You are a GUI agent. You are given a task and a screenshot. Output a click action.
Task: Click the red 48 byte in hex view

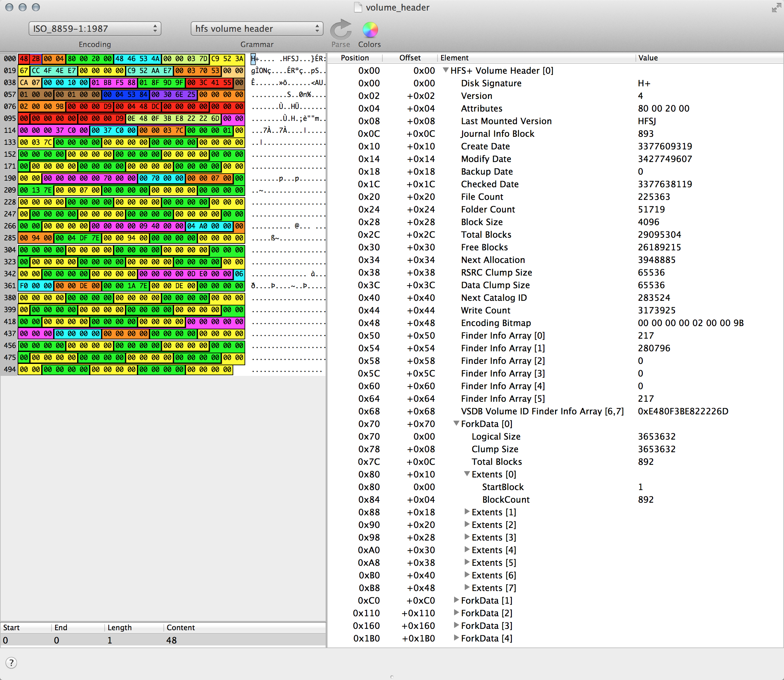click(24, 59)
